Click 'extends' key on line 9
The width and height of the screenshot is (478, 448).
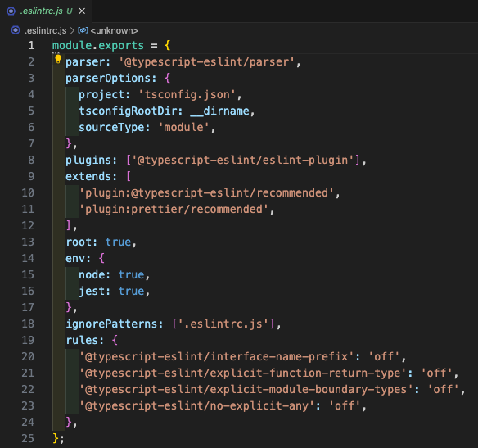tap(88, 177)
